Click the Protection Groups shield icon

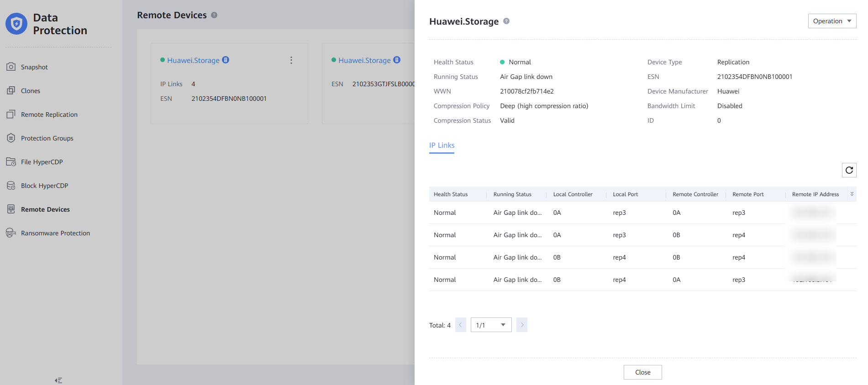[x=11, y=138]
